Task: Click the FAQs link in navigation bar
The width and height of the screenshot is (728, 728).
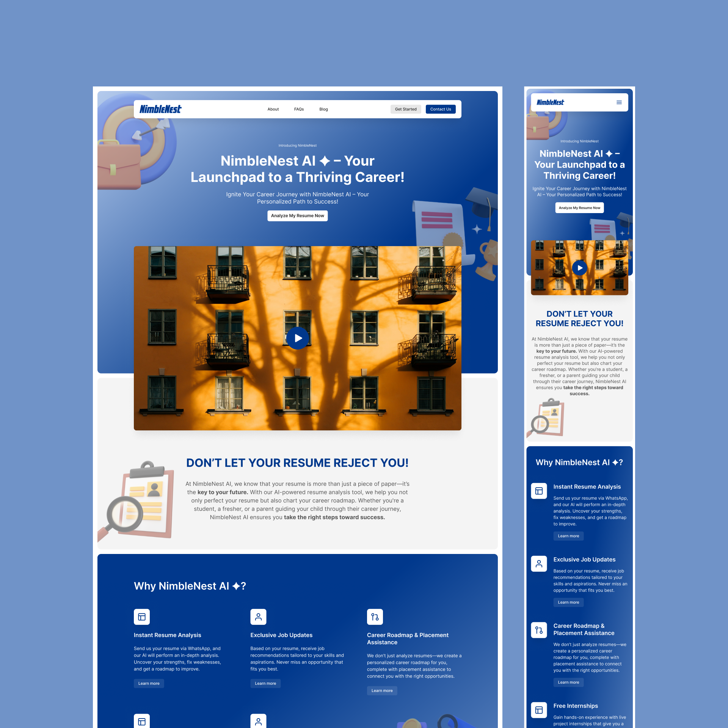Action: click(x=299, y=109)
